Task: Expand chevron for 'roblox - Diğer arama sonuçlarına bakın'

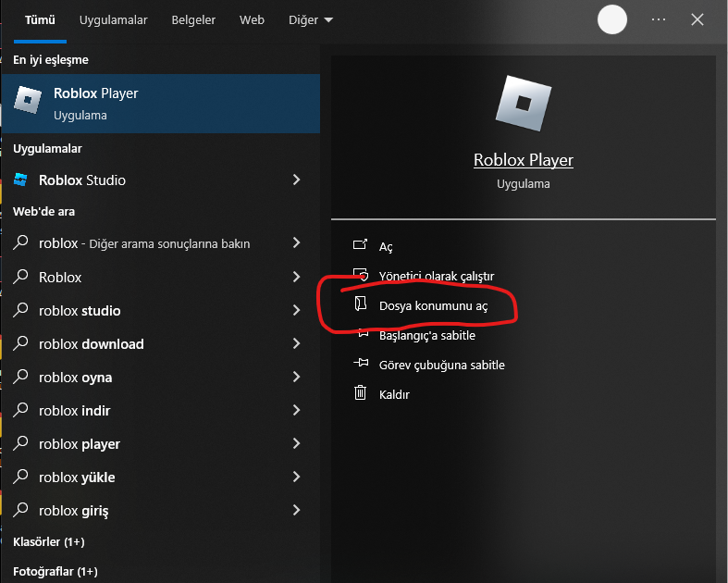Action: click(x=297, y=242)
